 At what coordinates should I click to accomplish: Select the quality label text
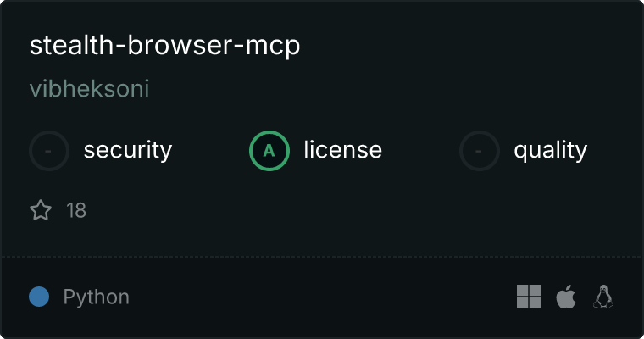tap(550, 150)
